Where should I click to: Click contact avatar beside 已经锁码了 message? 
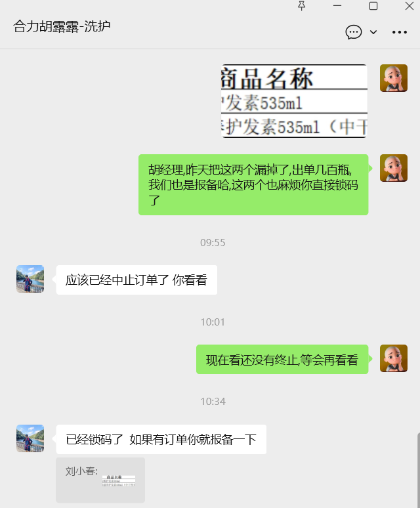coord(30,438)
